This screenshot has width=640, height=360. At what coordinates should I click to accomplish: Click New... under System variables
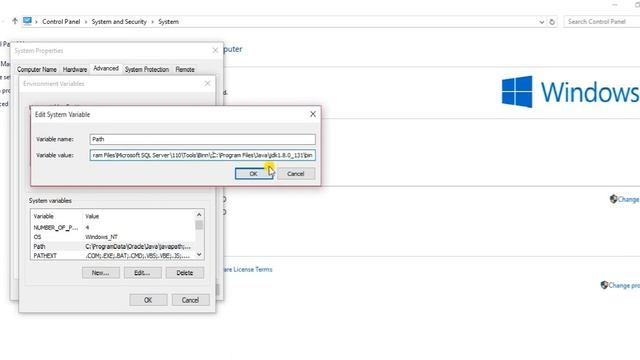[101, 273]
